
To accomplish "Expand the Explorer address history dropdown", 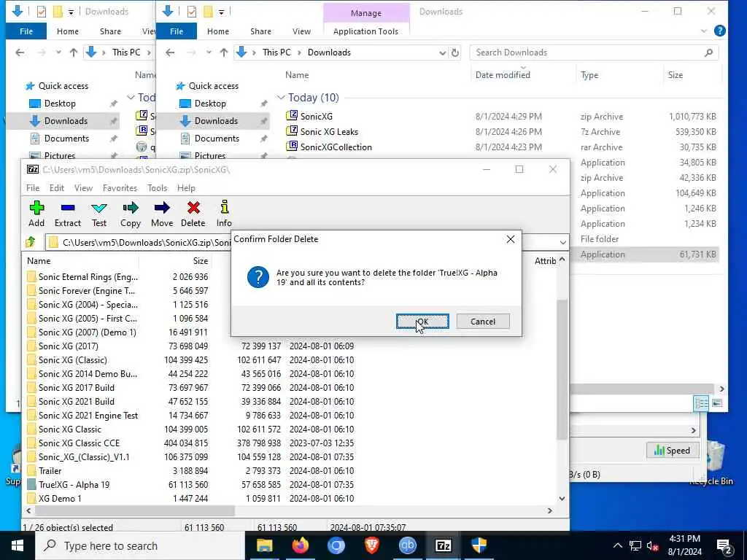I will [x=442, y=52].
